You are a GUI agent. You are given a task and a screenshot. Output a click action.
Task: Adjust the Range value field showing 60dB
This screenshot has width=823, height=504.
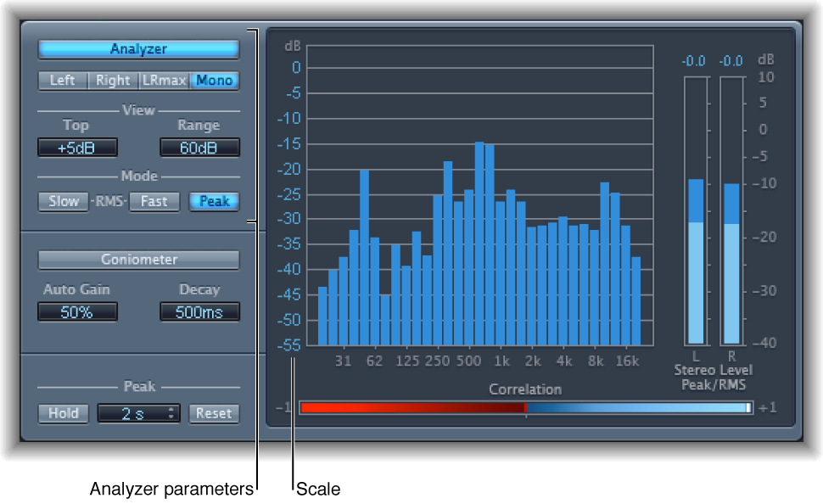click(199, 147)
